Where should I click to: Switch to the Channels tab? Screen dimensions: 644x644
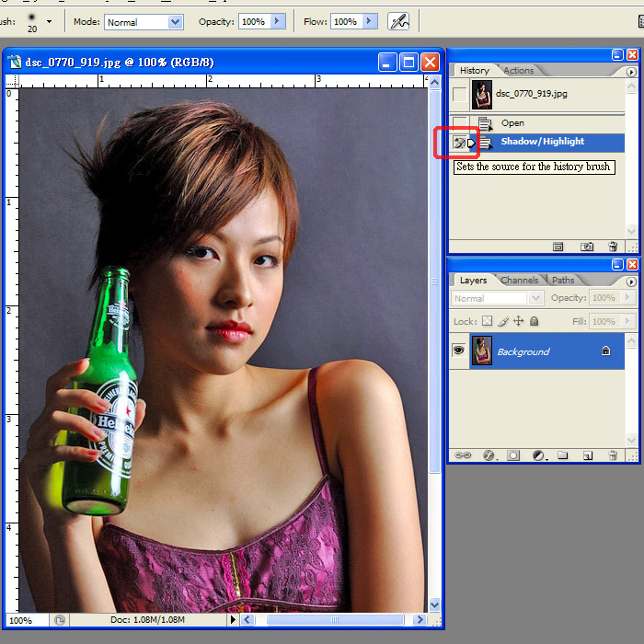pos(519,281)
